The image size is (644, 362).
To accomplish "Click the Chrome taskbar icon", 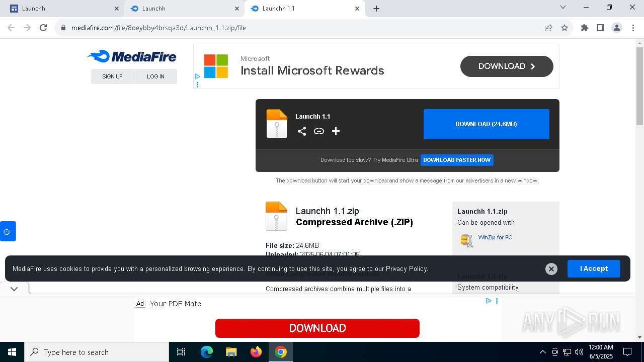I will click(x=281, y=352).
